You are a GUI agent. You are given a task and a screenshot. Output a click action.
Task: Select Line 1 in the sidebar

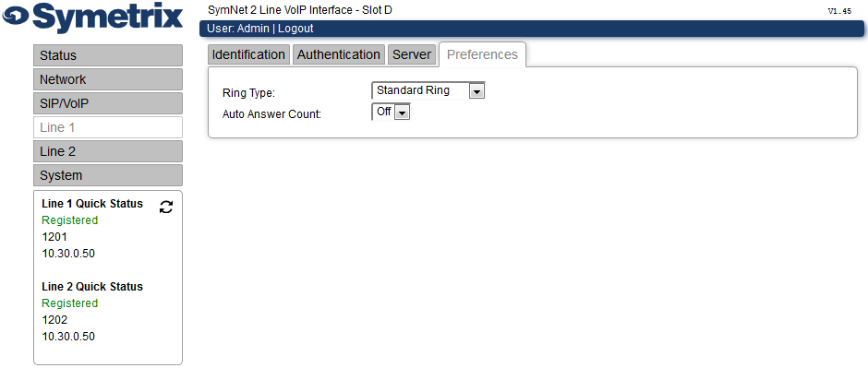pyautogui.click(x=108, y=127)
